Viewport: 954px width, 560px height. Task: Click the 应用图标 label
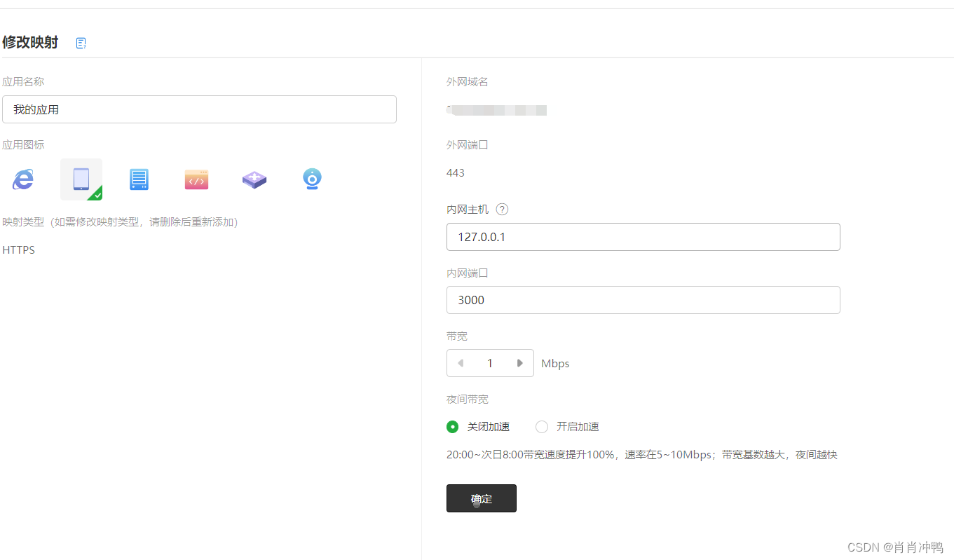pos(23,144)
